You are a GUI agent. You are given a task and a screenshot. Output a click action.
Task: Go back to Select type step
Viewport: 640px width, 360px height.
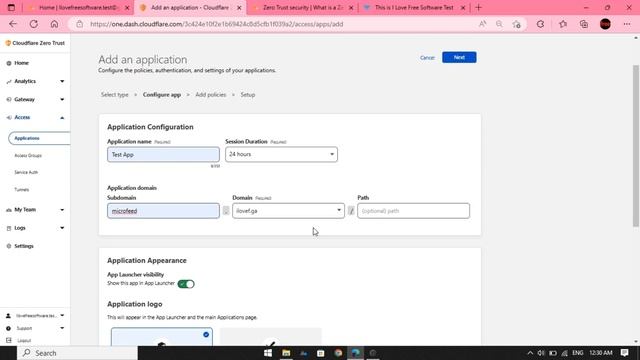click(115, 95)
